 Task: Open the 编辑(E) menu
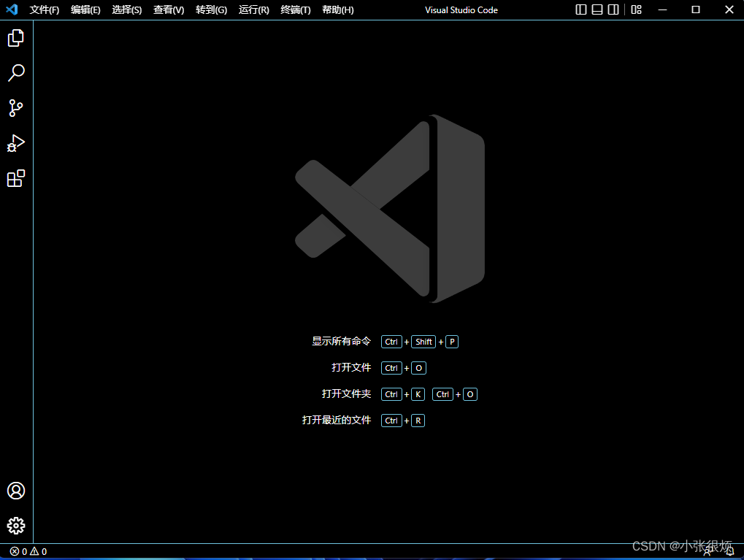click(85, 10)
